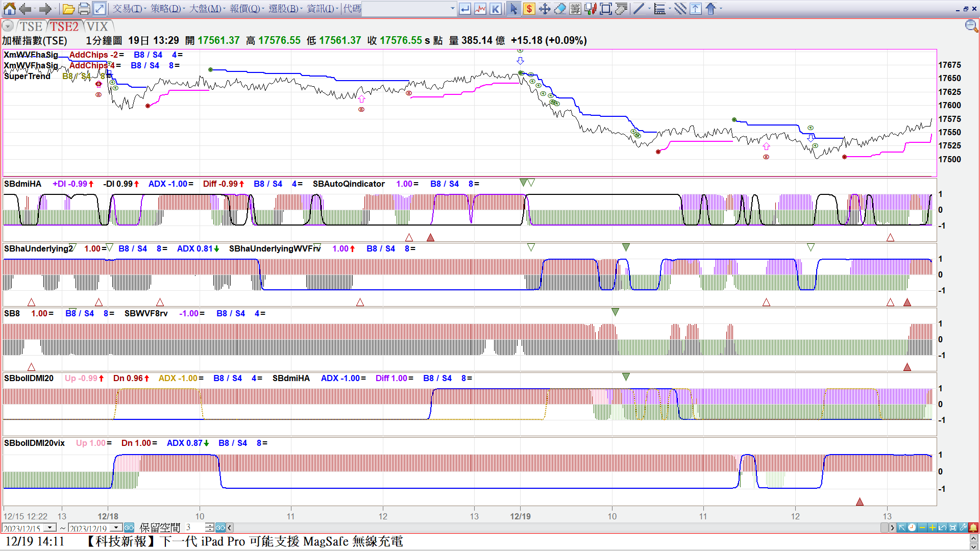Click the red line chart icon

[x=480, y=9]
